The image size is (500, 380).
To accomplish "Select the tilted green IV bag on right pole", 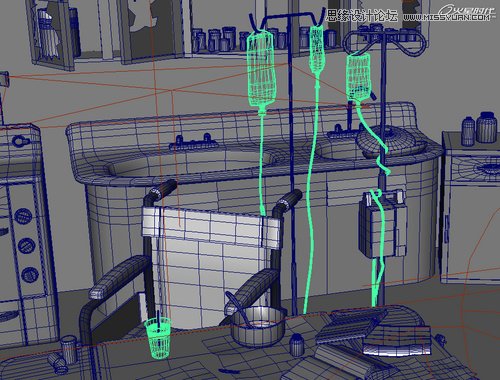I will [359, 77].
